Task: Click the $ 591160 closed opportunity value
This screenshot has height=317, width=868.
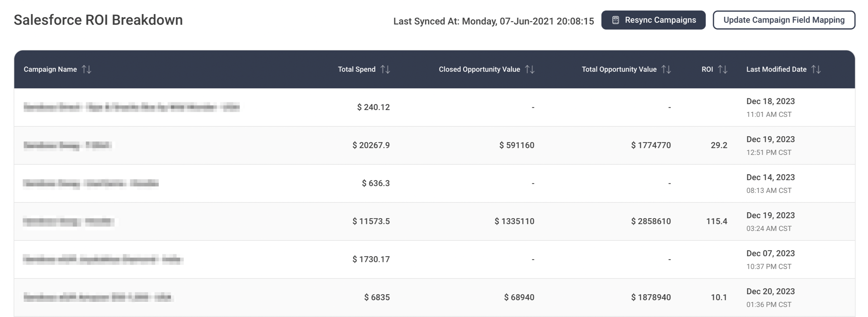Action: point(517,145)
